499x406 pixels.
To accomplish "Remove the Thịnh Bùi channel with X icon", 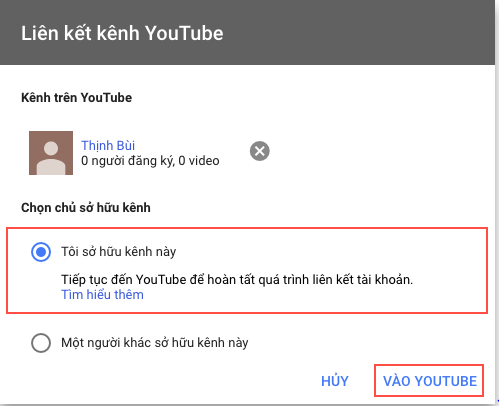I will click(x=260, y=151).
